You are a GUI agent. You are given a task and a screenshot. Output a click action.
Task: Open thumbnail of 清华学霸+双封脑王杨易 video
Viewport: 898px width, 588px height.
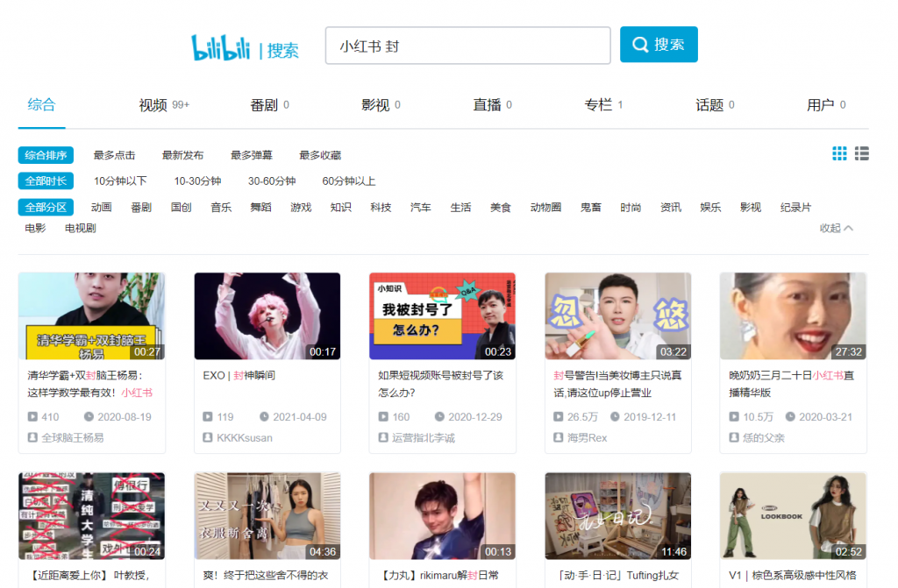[91, 316]
